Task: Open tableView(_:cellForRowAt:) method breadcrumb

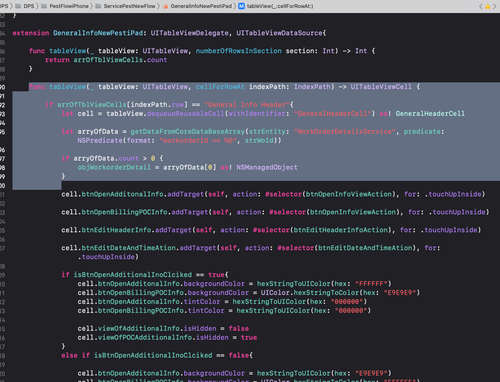Action: (276, 6)
